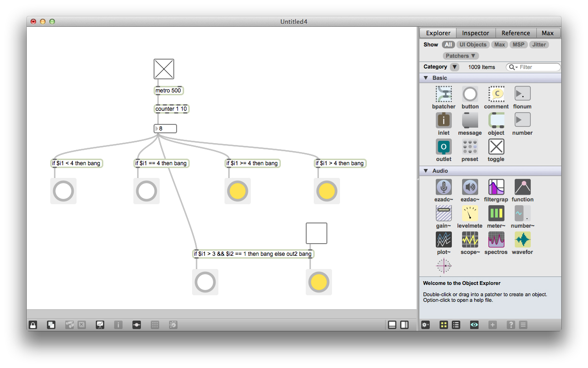Click the Filter search field
Image resolution: width=588 pixels, height=368 pixels.
[533, 67]
